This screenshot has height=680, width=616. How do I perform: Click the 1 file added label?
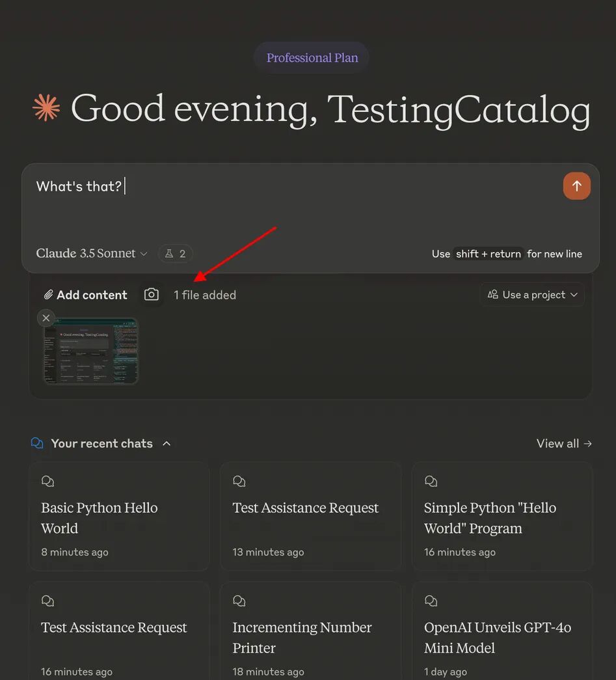click(x=205, y=295)
